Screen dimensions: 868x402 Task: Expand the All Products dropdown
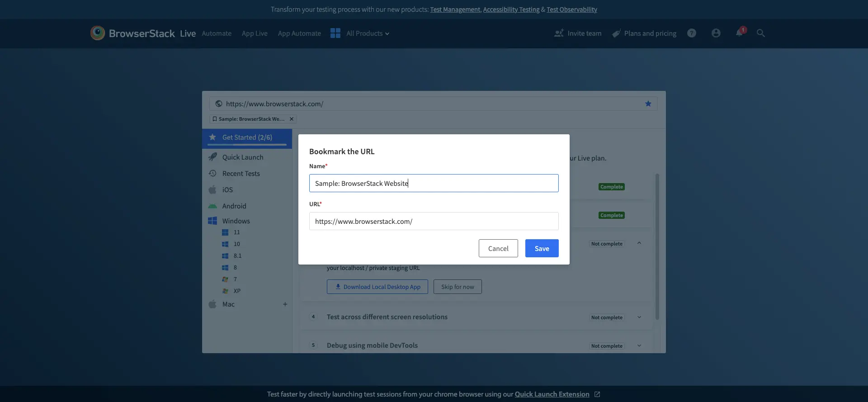(x=368, y=33)
